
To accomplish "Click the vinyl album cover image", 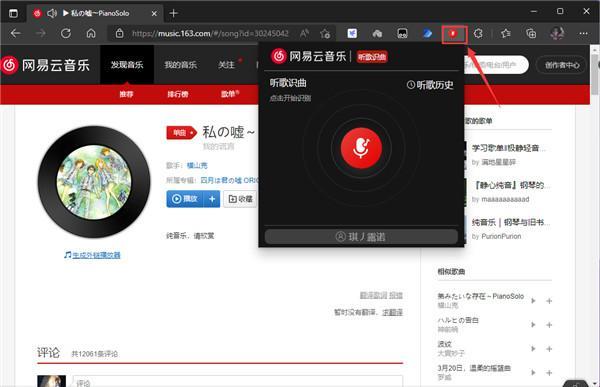I will (94, 181).
